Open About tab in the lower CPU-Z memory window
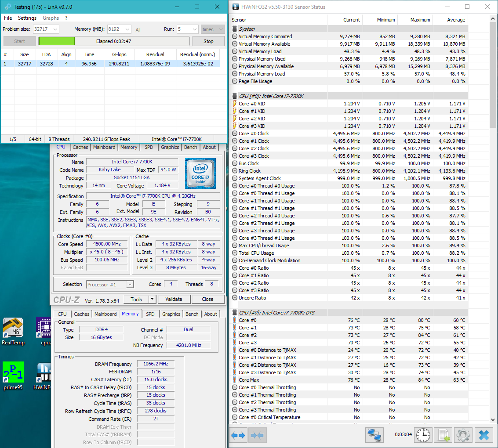 click(x=211, y=314)
